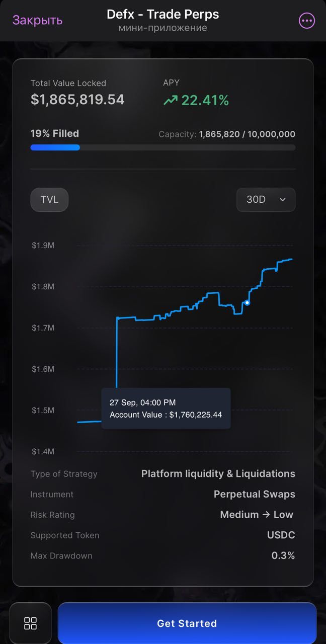Tap the Account Value tooltip on the chart
Screen dimensions: 326x644
(166, 409)
